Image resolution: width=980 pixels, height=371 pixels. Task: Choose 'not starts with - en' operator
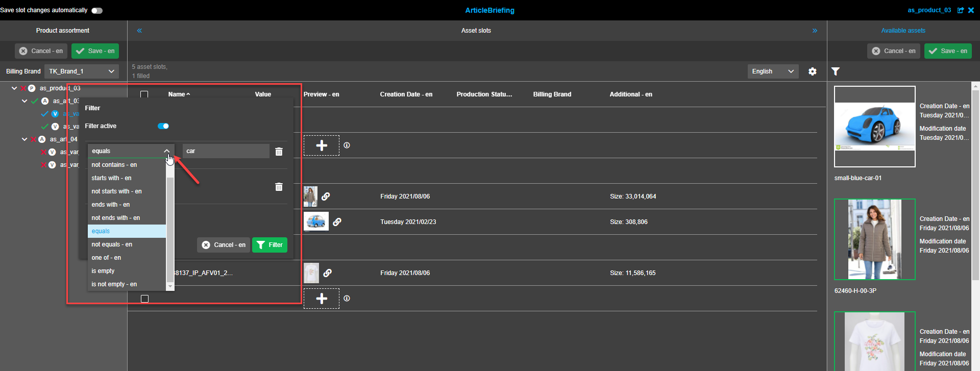pyautogui.click(x=127, y=191)
